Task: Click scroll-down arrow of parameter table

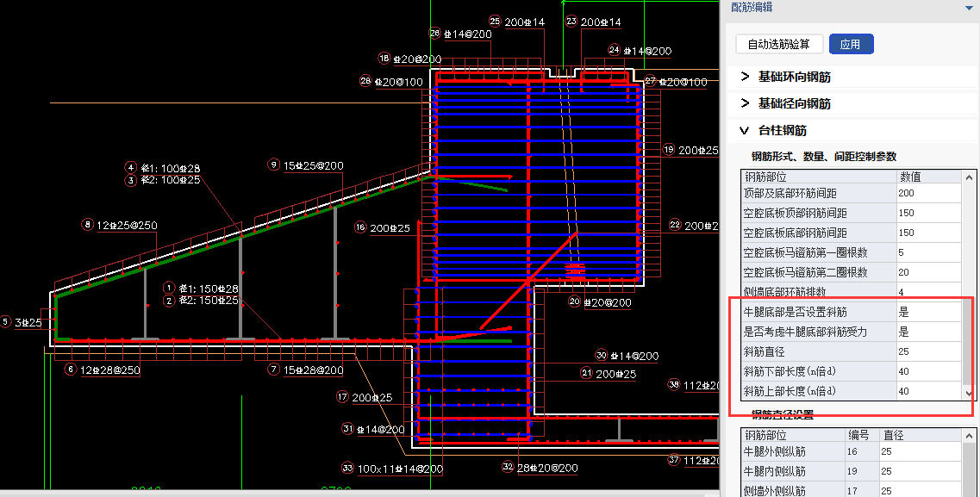Action: pyautogui.click(x=969, y=393)
